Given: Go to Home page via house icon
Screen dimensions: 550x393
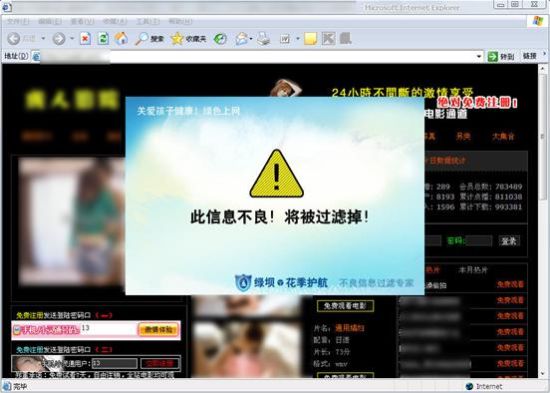Looking at the screenshot, I should (121, 38).
